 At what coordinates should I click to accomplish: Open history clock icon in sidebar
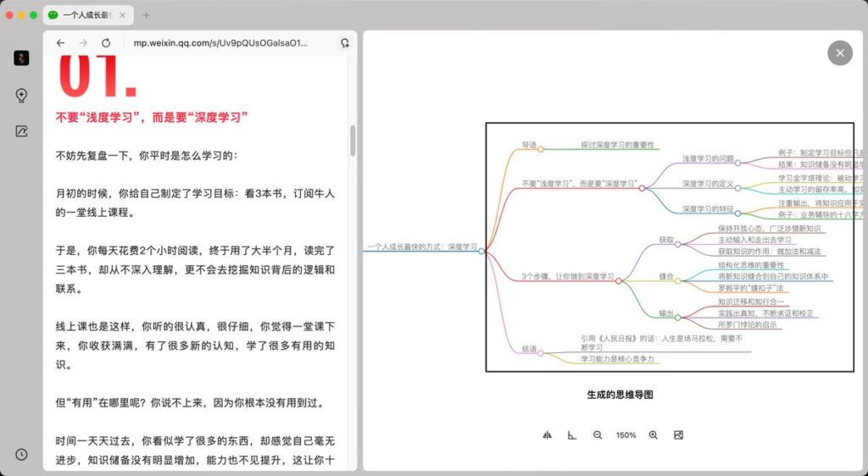click(22, 455)
